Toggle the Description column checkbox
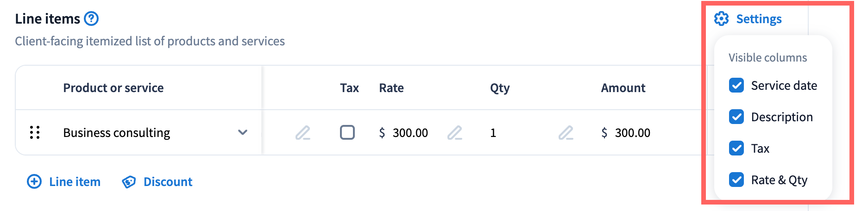This screenshot has width=868, height=211. pyautogui.click(x=736, y=117)
